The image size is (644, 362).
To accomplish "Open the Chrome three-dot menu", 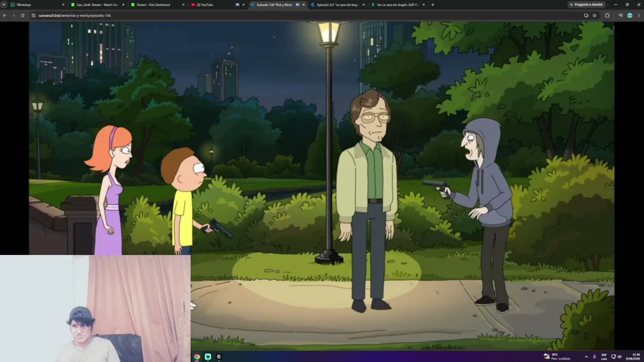I will coord(638,16).
